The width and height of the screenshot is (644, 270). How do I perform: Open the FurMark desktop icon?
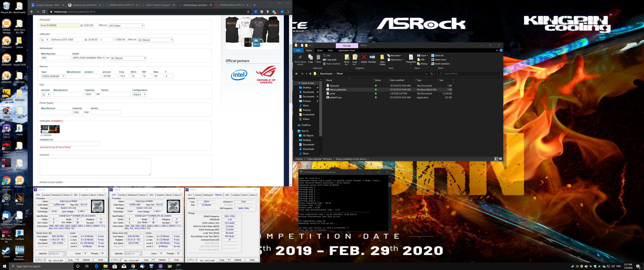[x=19, y=235]
